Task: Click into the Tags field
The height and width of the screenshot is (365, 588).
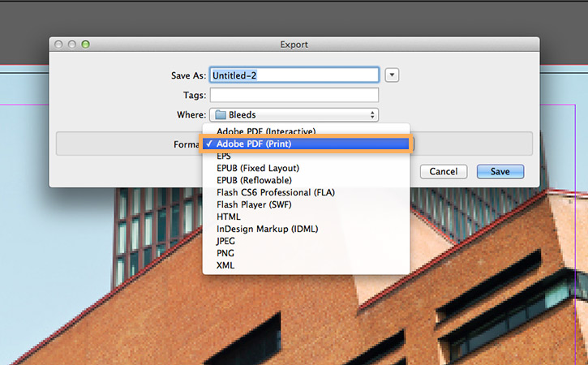Action: coord(294,95)
